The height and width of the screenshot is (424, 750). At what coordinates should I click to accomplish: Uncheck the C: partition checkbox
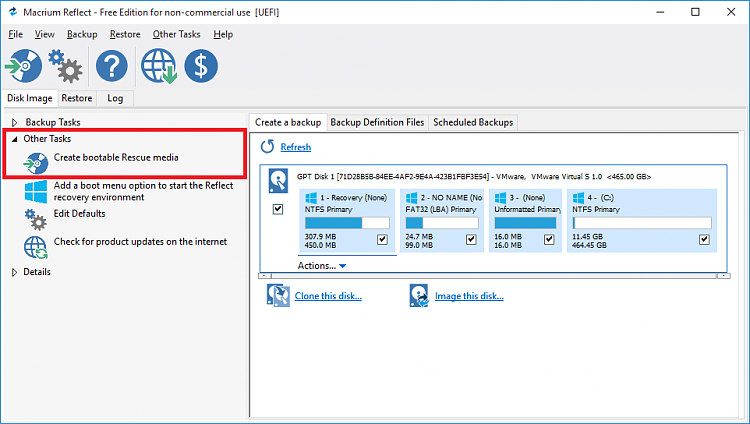point(704,239)
